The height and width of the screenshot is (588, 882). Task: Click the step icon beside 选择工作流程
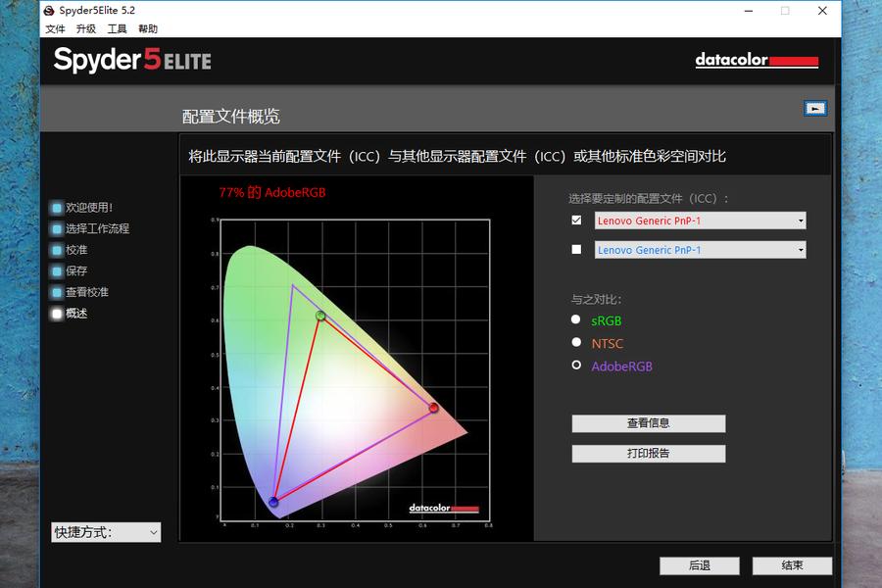coord(57,229)
